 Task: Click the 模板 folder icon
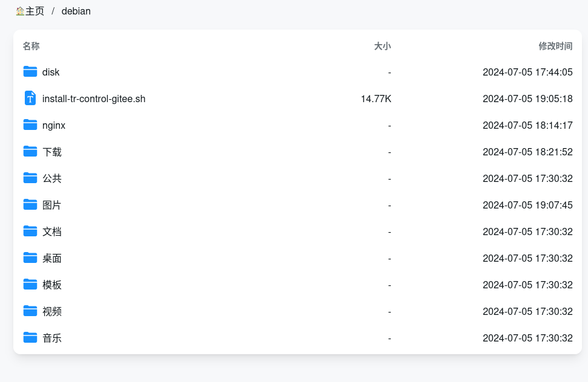point(30,284)
